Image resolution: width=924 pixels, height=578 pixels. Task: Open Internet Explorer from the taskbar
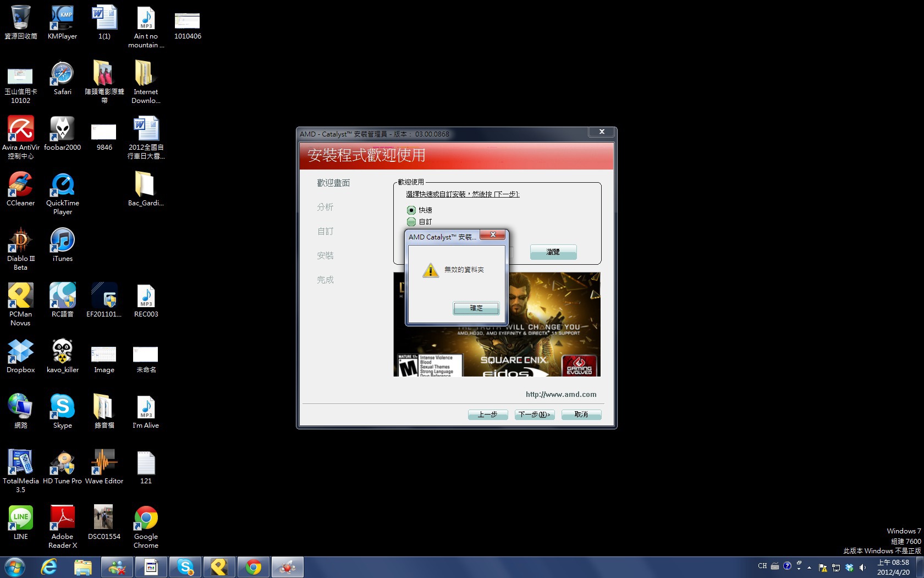49,567
